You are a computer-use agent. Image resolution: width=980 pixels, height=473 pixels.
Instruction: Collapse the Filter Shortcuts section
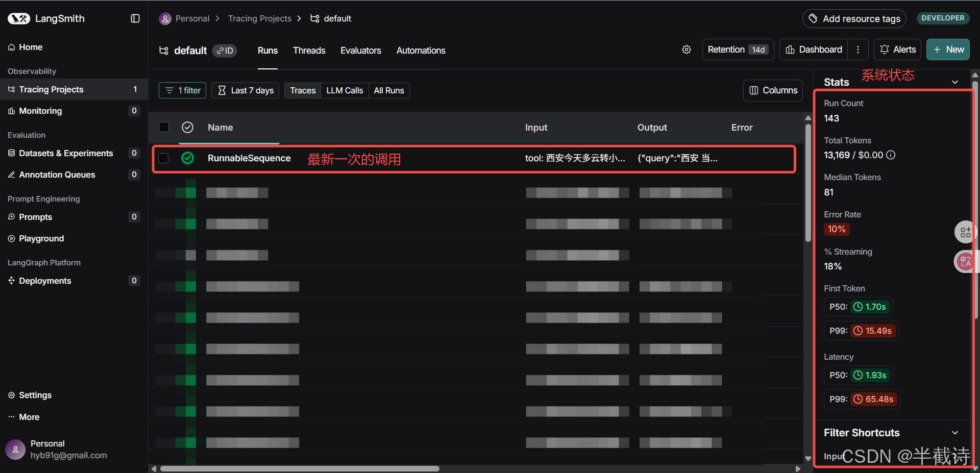tap(955, 433)
